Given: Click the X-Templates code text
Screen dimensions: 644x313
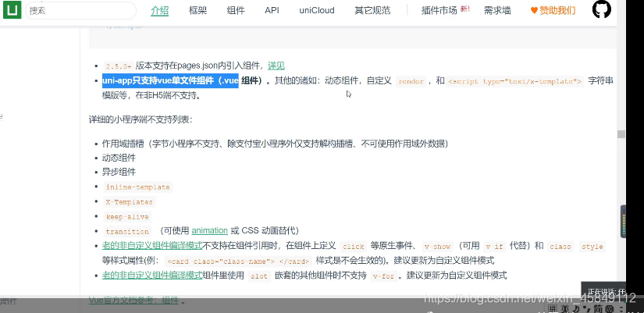Looking at the screenshot, I should [x=129, y=202].
